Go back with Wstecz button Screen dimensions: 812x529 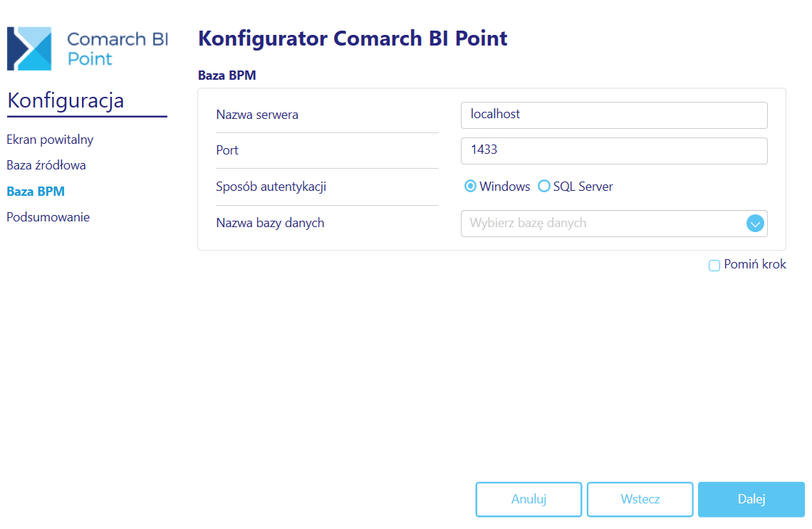640,500
